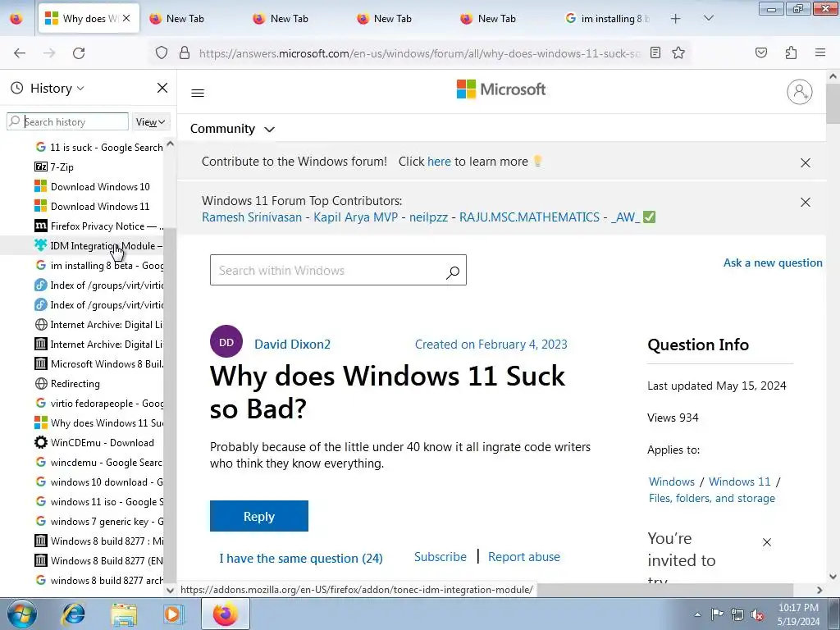The image size is (840, 630).
Task: Open Files, folders, and storage link
Action: [711, 498]
